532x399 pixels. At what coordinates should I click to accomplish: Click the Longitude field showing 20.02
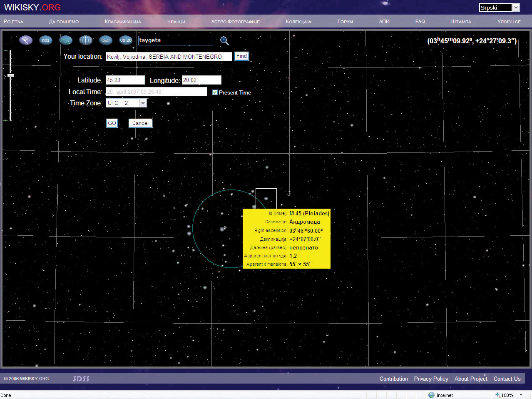pos(201,80)
